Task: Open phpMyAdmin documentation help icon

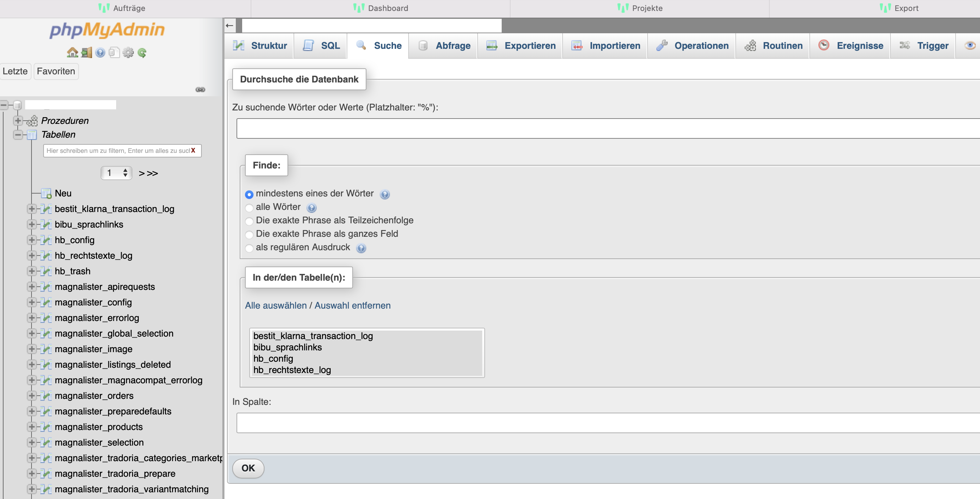Action: pyautogui.click(x=100, y=52)
